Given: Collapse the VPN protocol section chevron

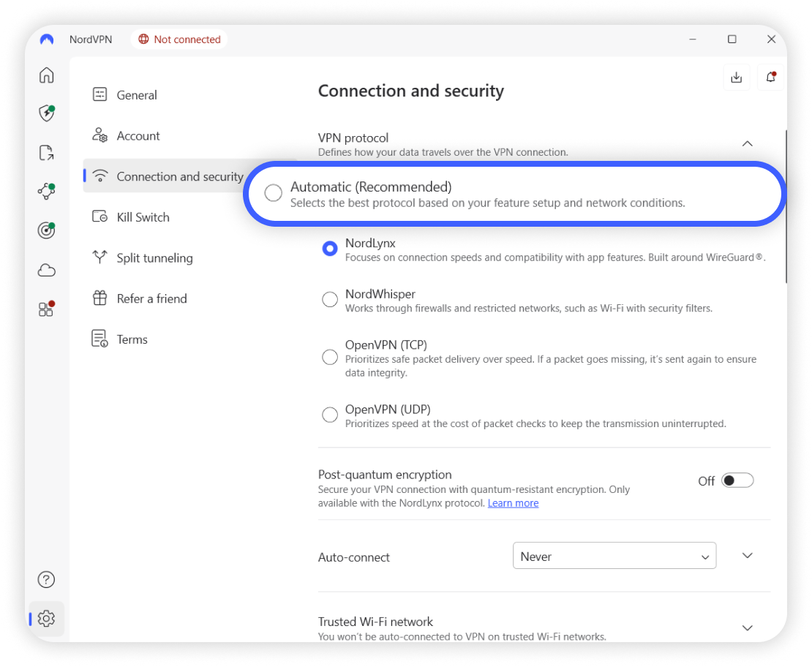Looking at the screenshot, I should click(747, 144).
